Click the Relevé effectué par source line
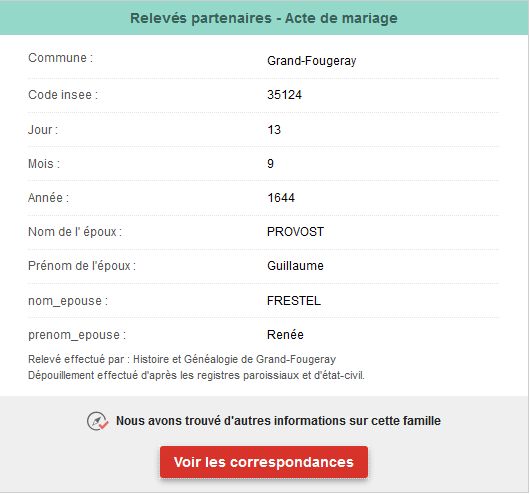This screenshot has height=495, width=530. click(x=182, y=359)
